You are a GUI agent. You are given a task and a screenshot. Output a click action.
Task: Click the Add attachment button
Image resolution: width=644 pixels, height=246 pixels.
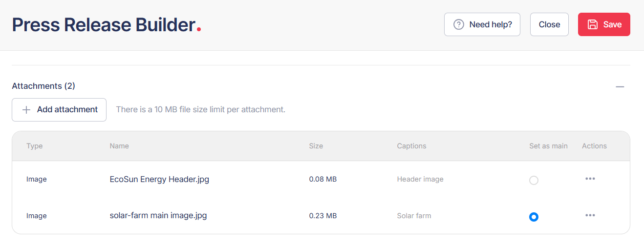59,110
